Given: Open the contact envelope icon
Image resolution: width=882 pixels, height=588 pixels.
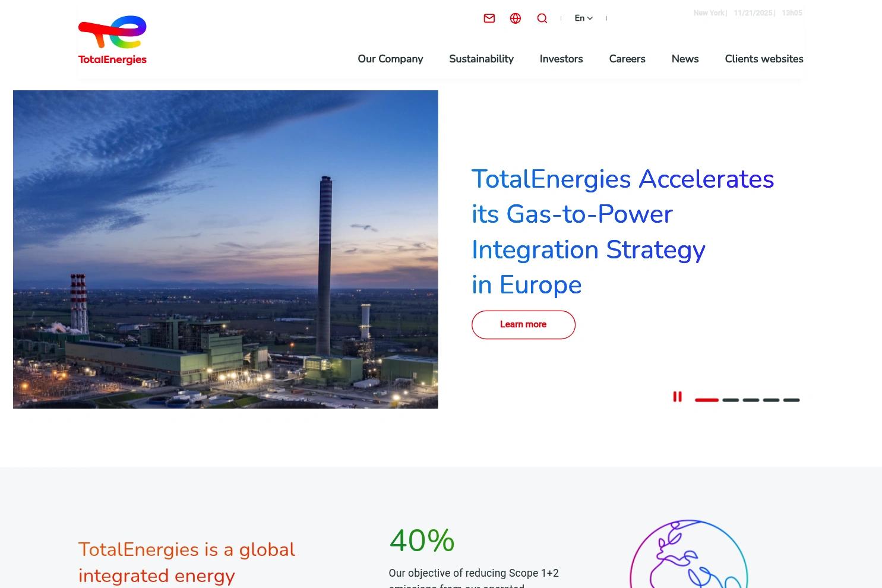Looking at the screenshot, I should (x=489, y=18).
